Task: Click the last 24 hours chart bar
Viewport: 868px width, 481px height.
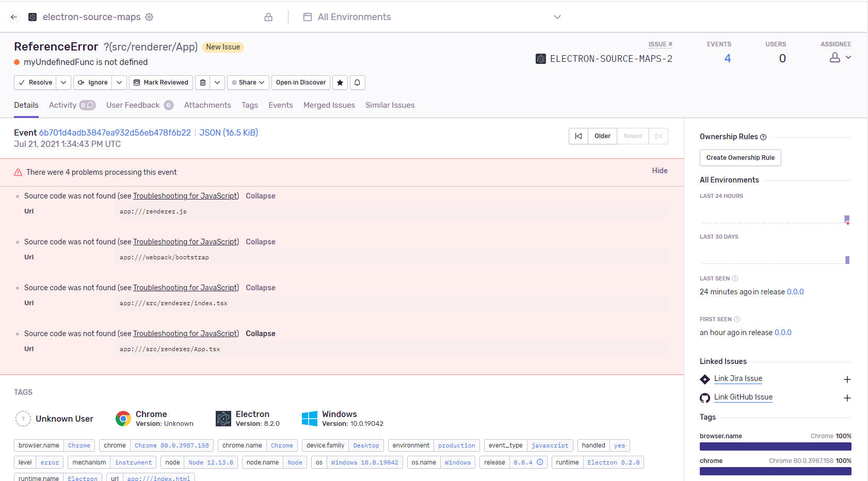Action: tap(847, 219)
